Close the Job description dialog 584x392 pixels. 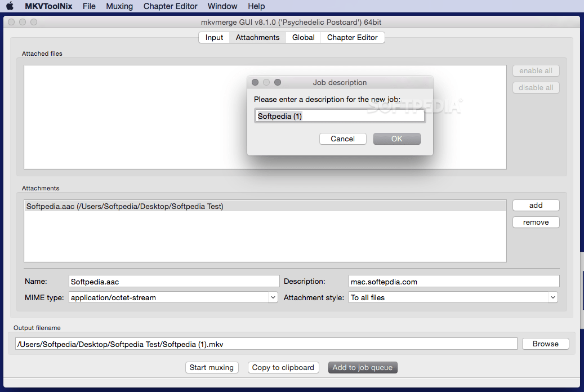click(255, 82)
